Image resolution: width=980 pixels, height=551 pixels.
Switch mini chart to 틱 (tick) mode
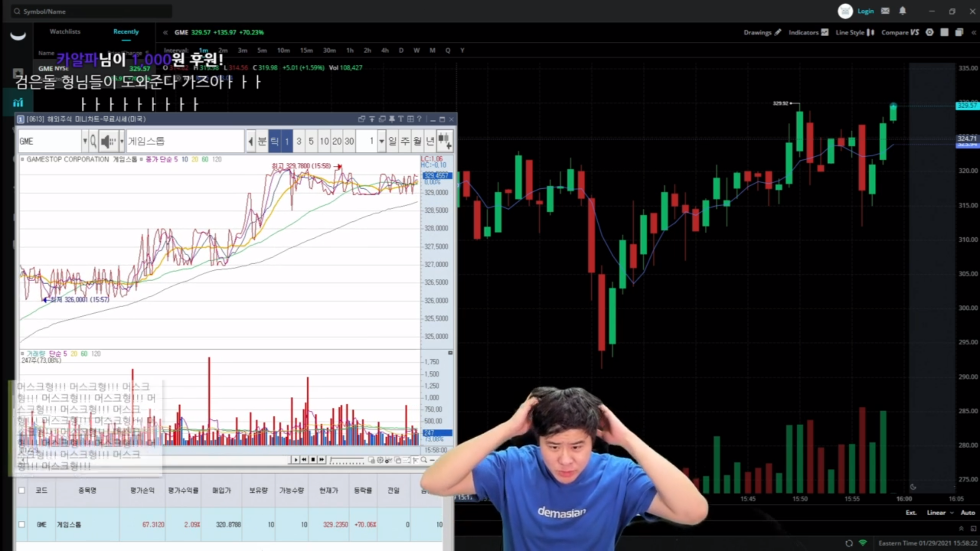(x=275, y=141)
